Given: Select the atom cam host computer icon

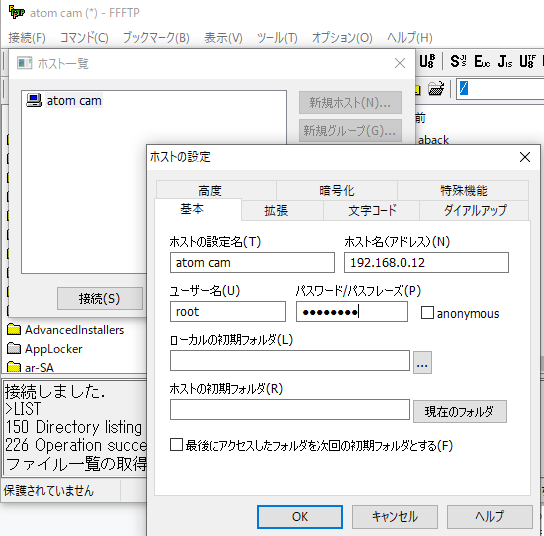Looking at the screenshot, I should (x=34, y=101).
